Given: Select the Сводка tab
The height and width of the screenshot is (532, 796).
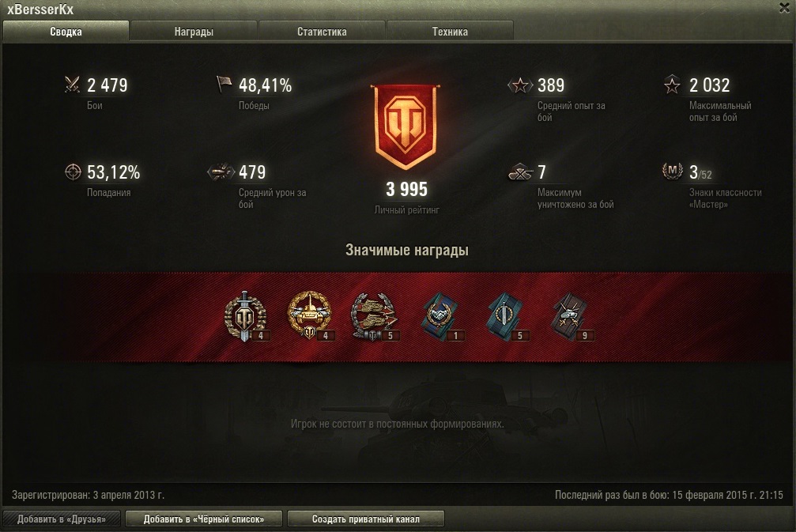Looking at the screenshot, I should 66,31.
